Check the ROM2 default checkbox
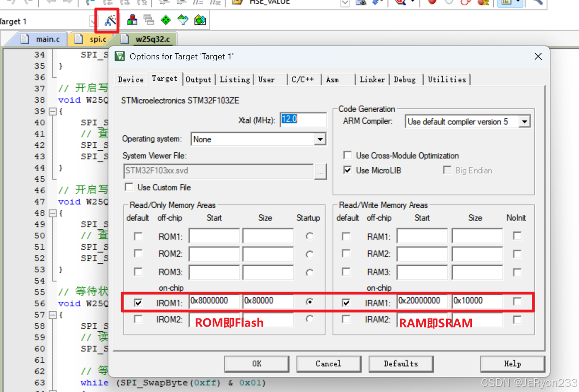Screen dimensions: 579x392 coord(138,253)
